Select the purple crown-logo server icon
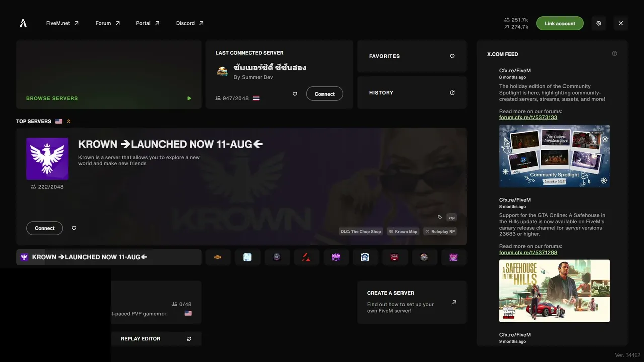 336,257
